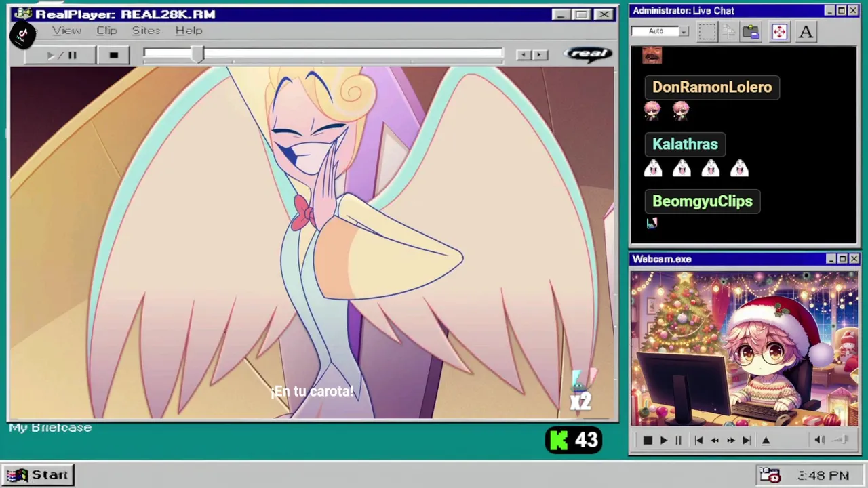Screen dimensions: 868x488
Task: Open the Sites menu
Action: coord(146,30)
